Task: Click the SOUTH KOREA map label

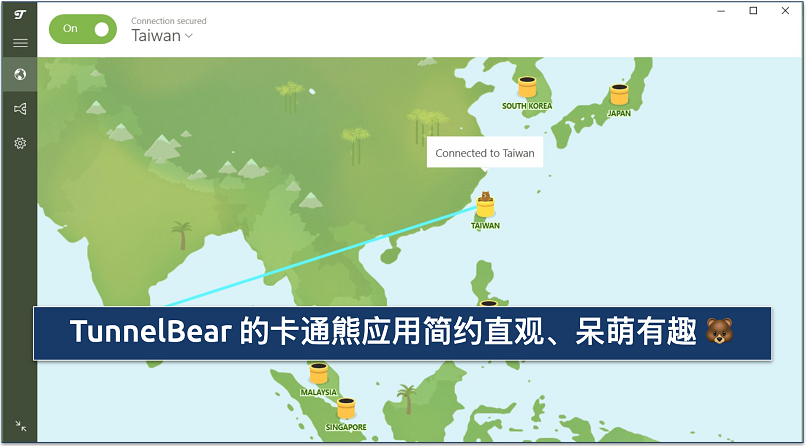Action: [x=527, y=106]
